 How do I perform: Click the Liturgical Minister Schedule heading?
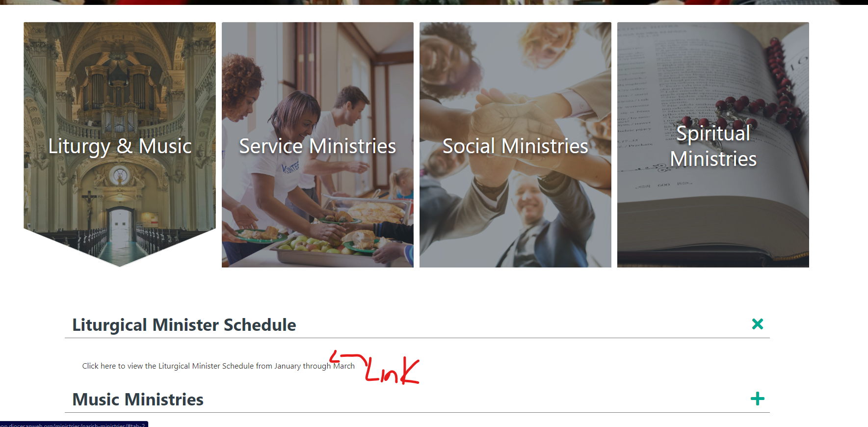184,325
